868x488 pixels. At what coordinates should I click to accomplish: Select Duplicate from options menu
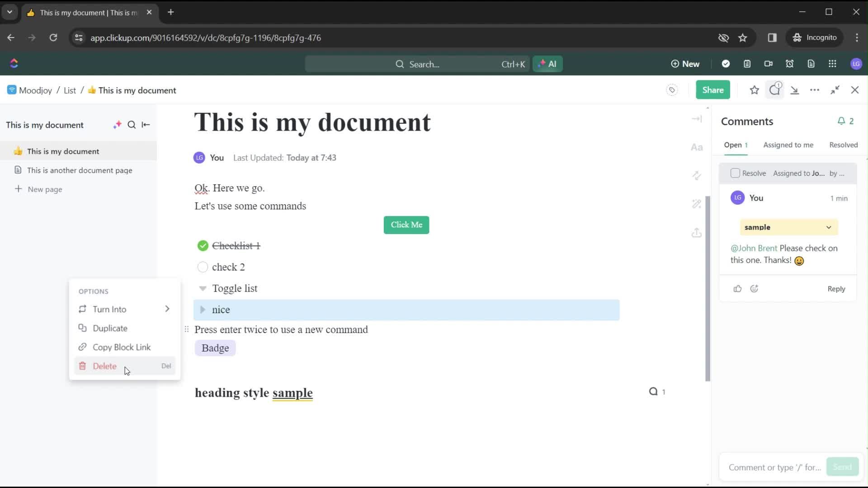point(111,328)
